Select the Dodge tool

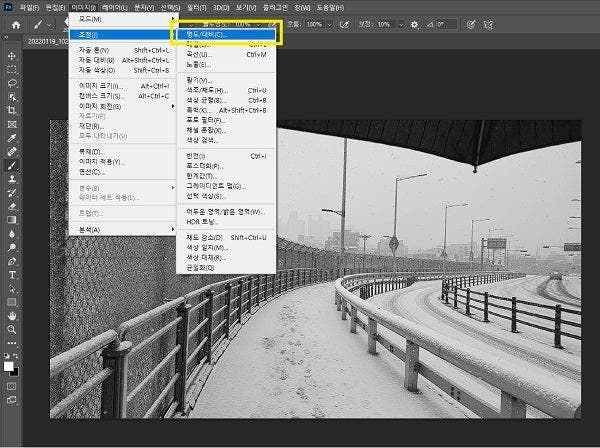[12, 247]
